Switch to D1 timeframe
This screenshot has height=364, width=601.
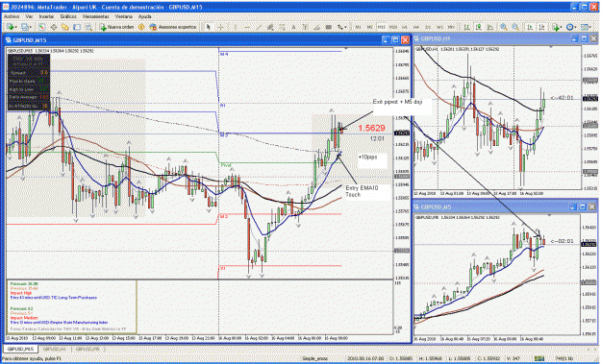(x=428, y=27)
